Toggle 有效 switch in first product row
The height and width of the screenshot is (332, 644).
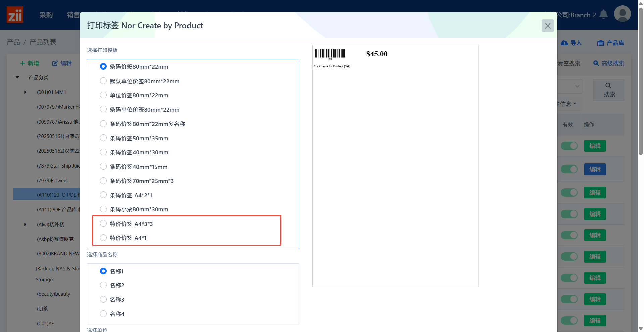(569, 146)
